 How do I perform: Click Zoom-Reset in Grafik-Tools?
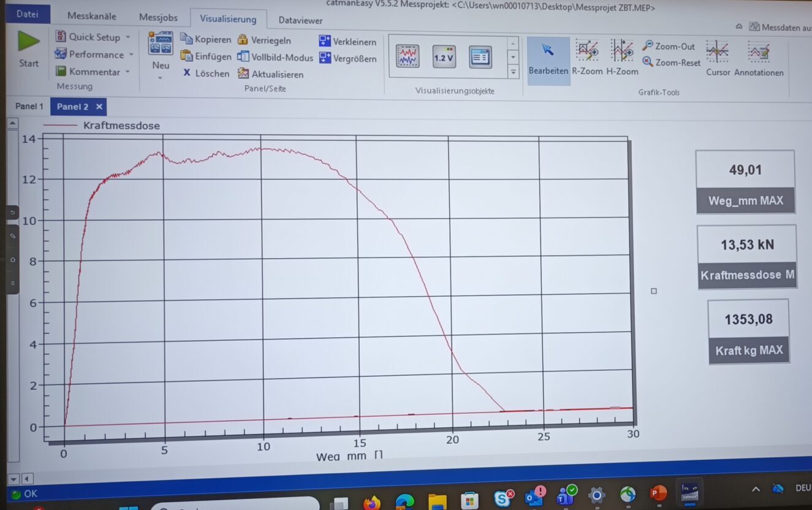coord(671,63)
